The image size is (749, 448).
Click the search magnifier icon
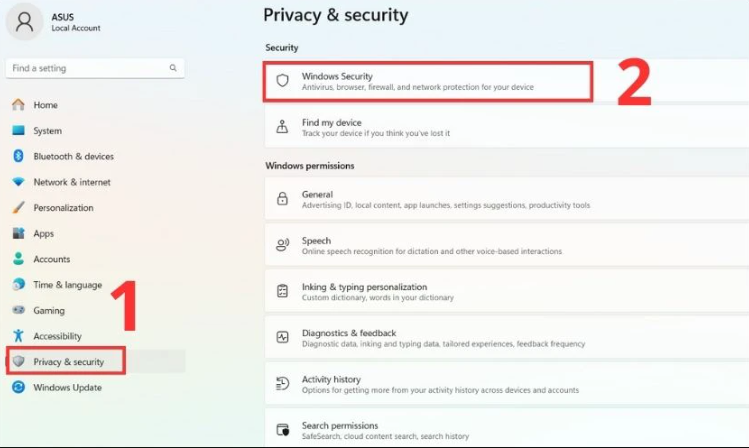coord(173,68)
